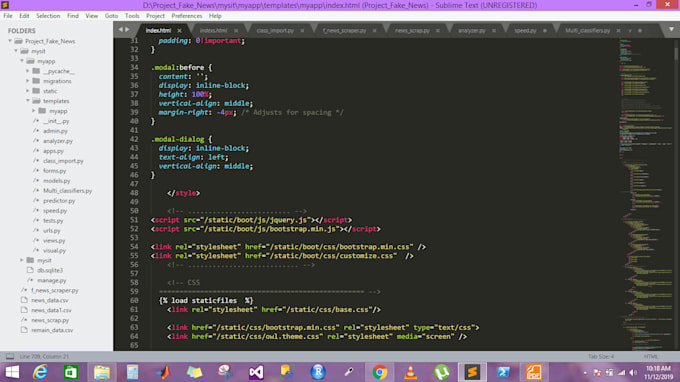Viewport: 680px width, 382px height.
Task: Open the Selection menu
Action: coord(48,16)
